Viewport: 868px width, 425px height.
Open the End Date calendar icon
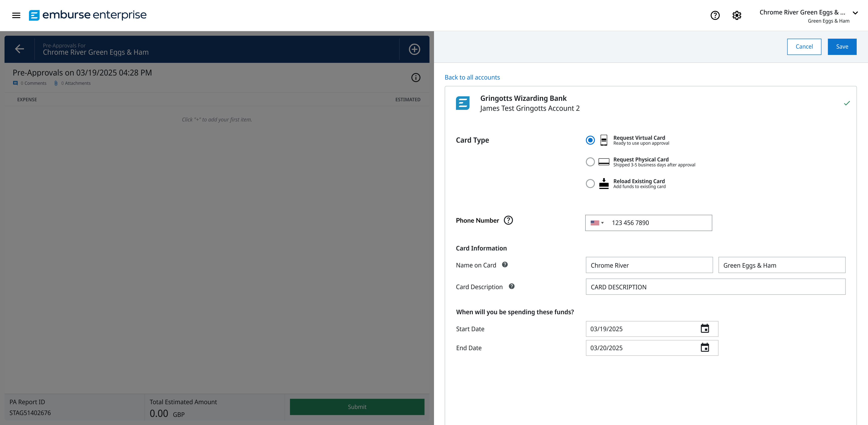705,348
